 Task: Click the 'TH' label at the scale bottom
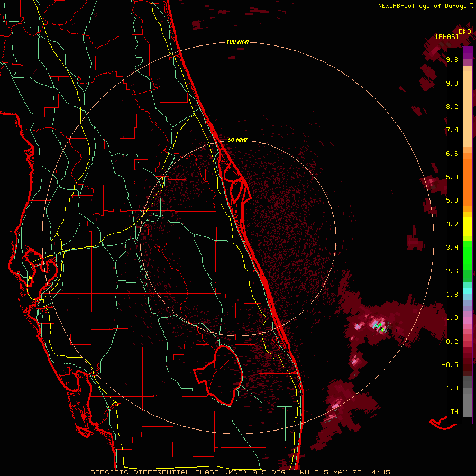click(x=454, y=412)
